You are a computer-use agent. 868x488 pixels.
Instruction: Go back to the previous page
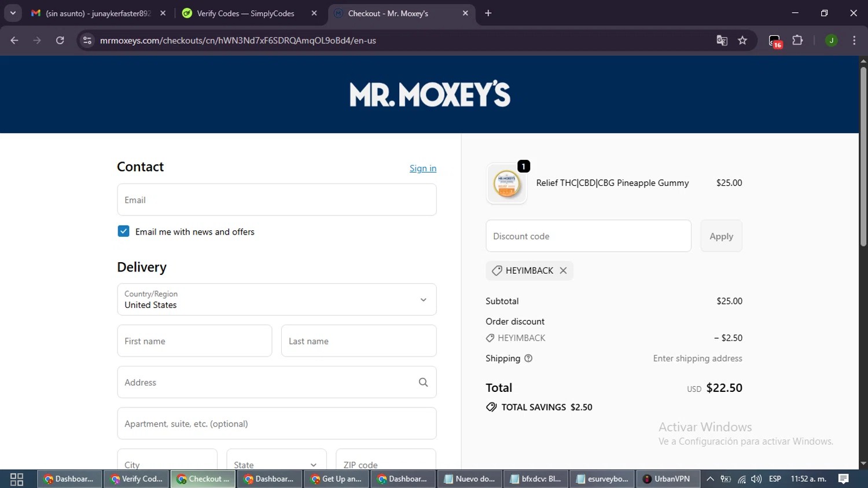14,41
